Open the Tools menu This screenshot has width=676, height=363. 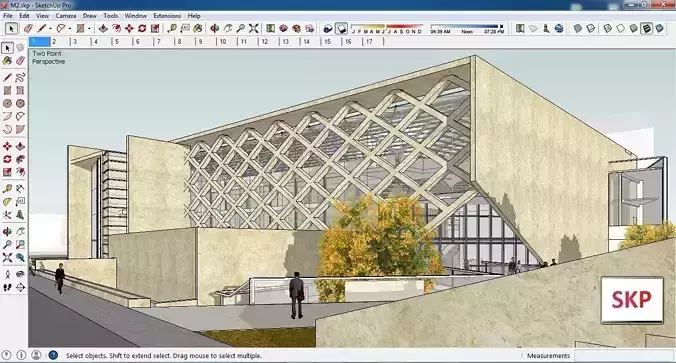111,16
